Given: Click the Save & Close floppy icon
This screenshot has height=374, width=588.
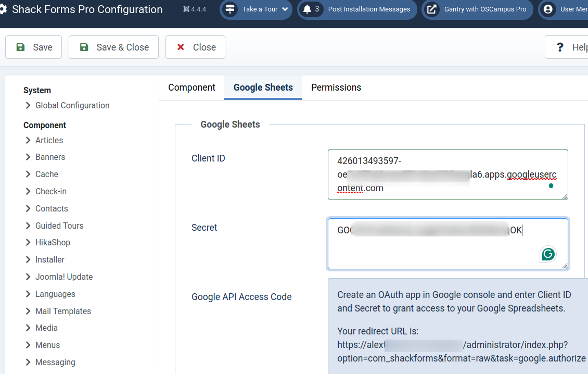Looking at the screenshot, I should (84, 47).
